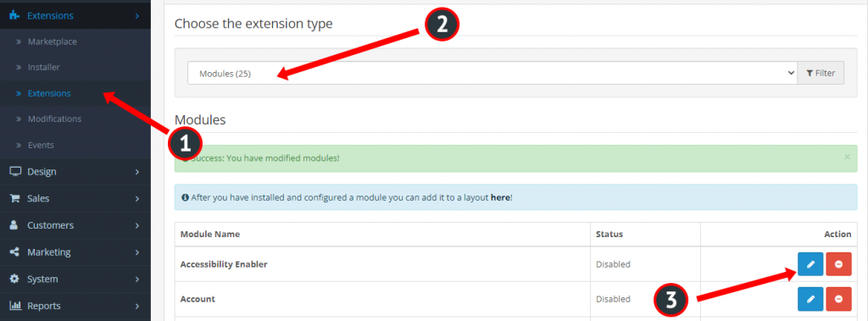Click the Filter button
The width and height of the screenshot is (868, 321).
pos(821,73)
